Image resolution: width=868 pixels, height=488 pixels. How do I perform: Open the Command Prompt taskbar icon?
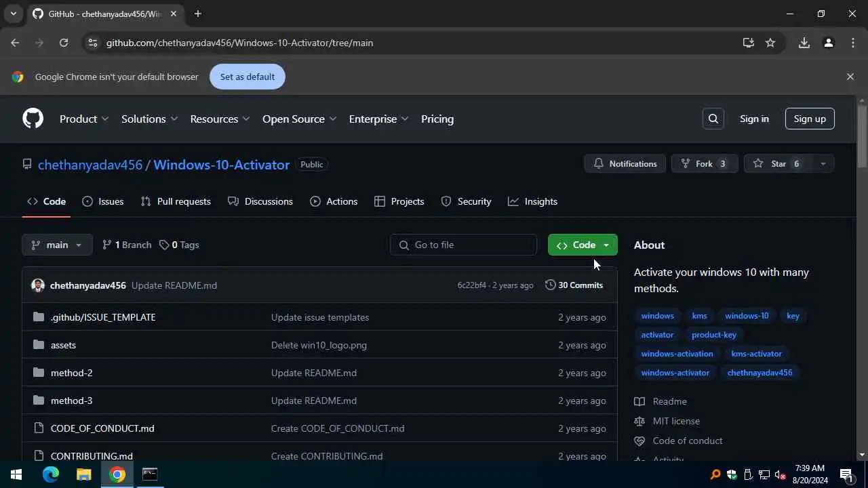(150, 474)
